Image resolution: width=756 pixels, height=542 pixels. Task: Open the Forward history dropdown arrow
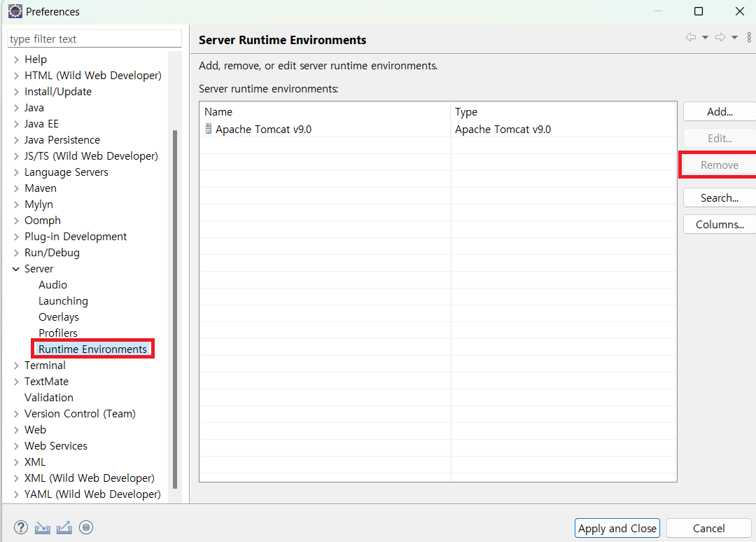pyautogui.click(x=734, y=37)
